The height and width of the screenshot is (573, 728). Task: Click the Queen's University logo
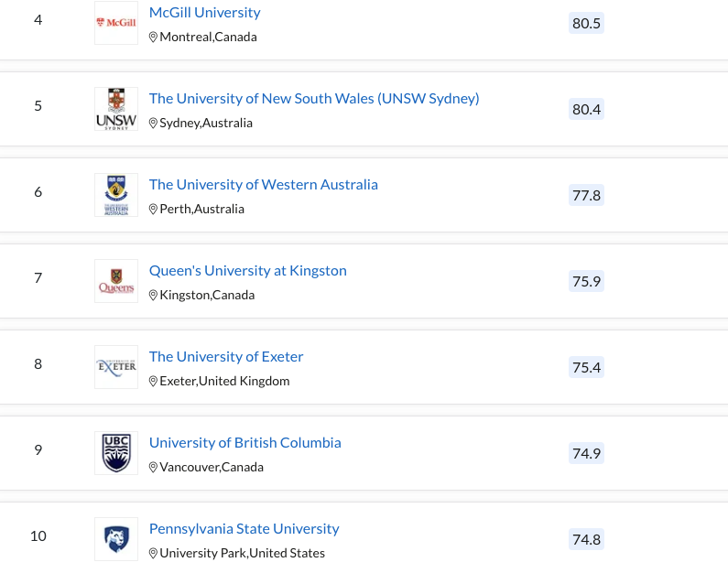tap(116, 281)
